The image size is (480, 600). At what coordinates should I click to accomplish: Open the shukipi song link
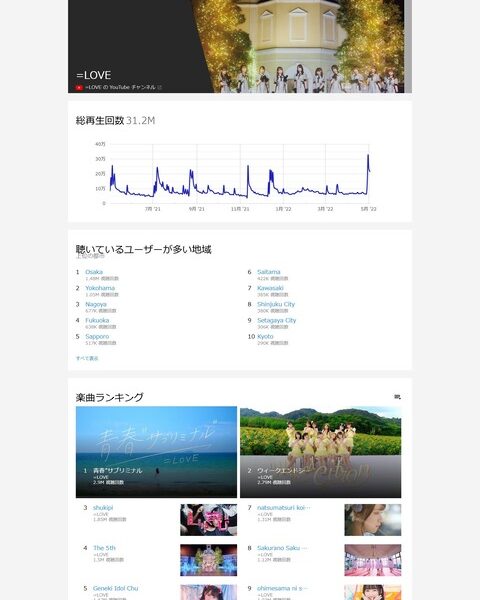click(103, 507)
